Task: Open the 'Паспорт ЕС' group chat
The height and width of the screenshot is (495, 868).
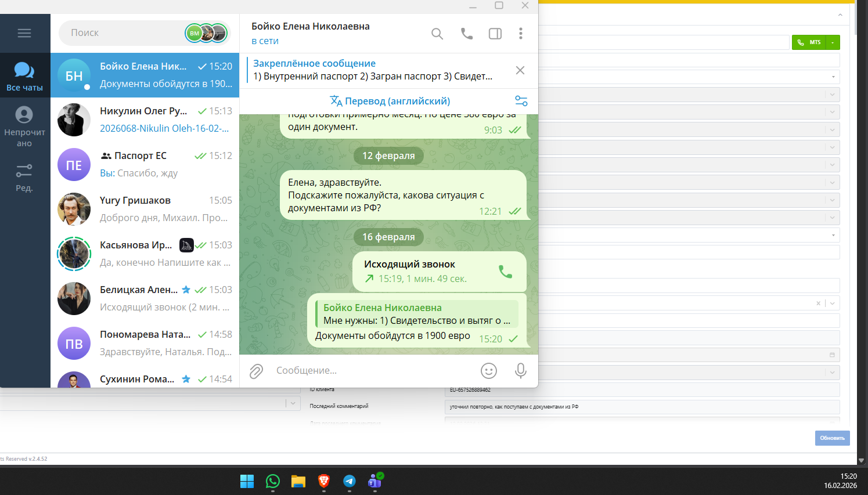Action: click(145, 165)
